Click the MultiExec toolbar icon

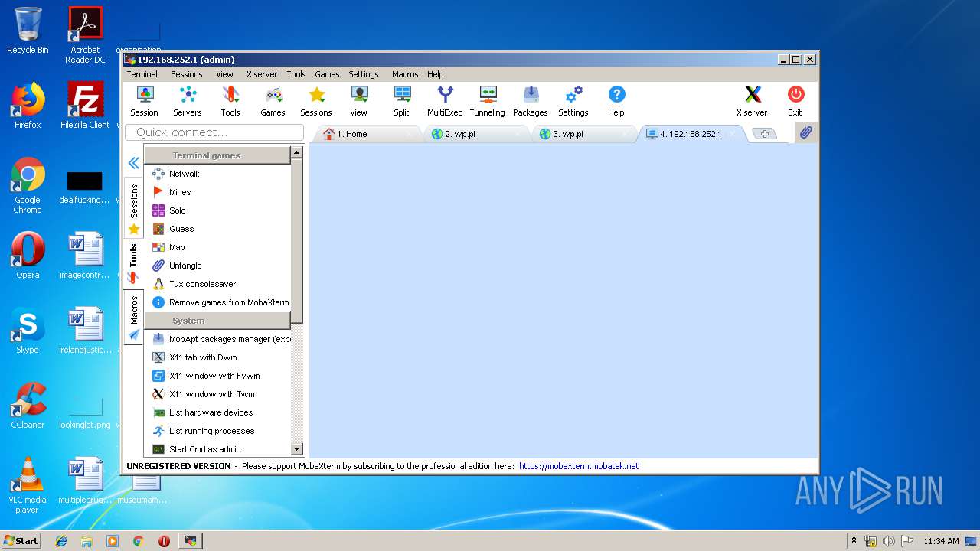pyautogui.click(x=445, y=101)
